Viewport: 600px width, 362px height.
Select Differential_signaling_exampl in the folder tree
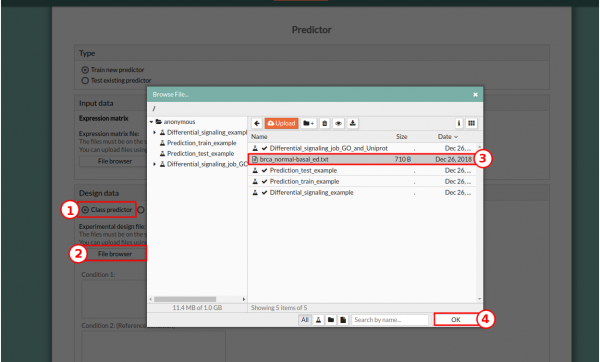point(207,132)
